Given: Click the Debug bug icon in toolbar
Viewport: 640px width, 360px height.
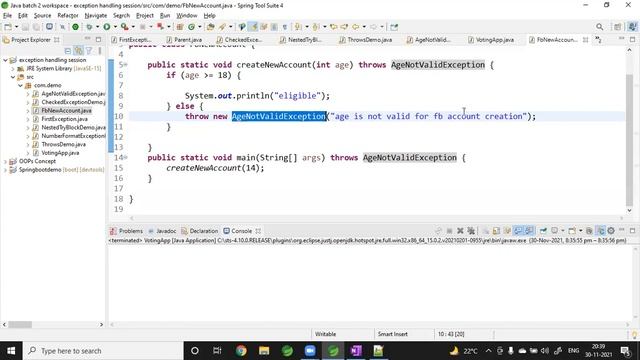Looking at the screenshot, I should [89, 27].
